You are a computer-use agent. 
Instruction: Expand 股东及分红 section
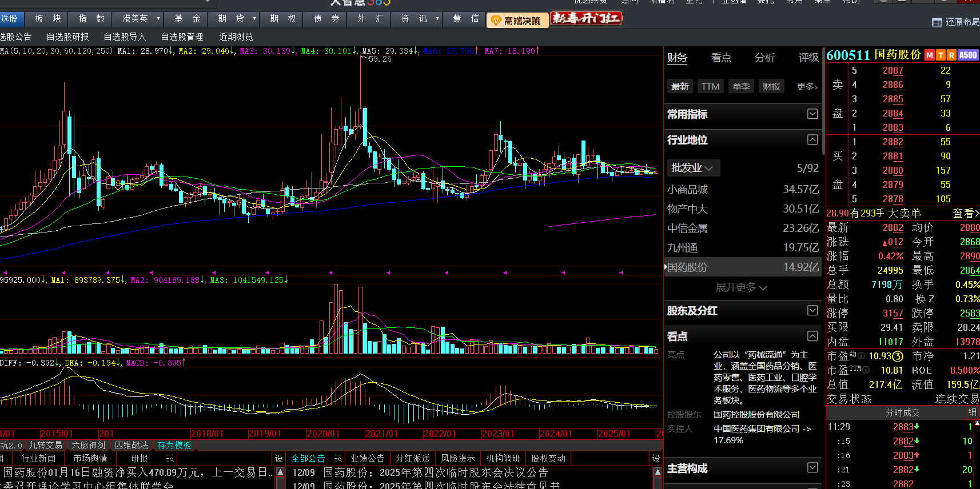812,310
